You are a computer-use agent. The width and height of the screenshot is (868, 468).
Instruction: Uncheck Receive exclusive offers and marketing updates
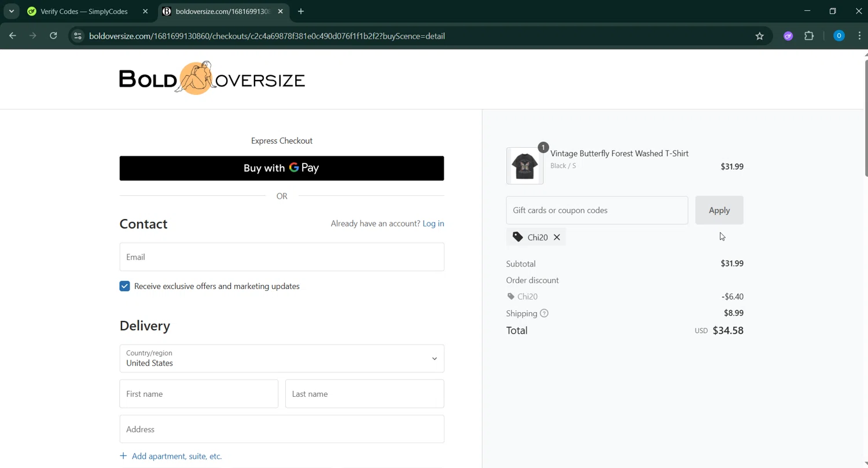click(124, 286)
